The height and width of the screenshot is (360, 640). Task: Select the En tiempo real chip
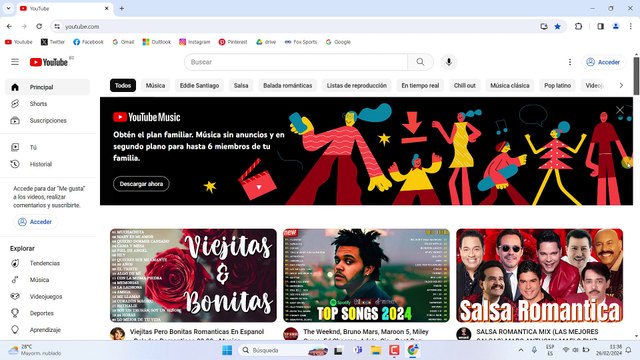[x=420, y=86]
